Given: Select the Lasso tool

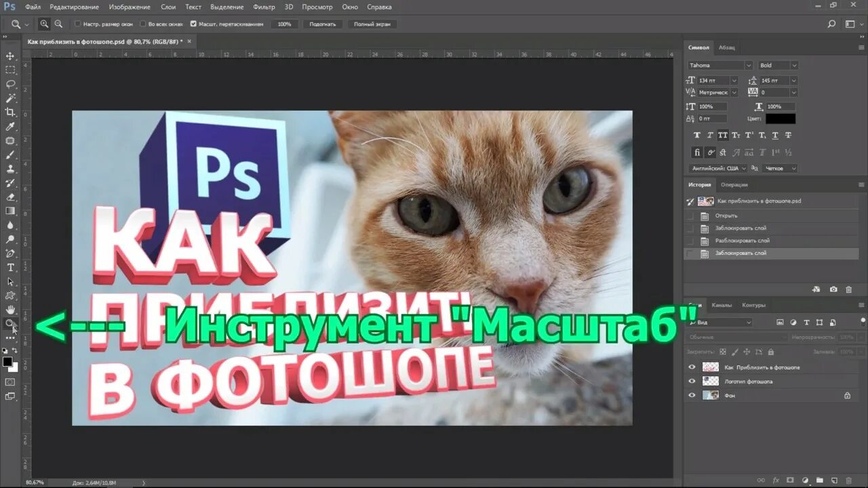Looking at the screenshot, I should [10, 84].
